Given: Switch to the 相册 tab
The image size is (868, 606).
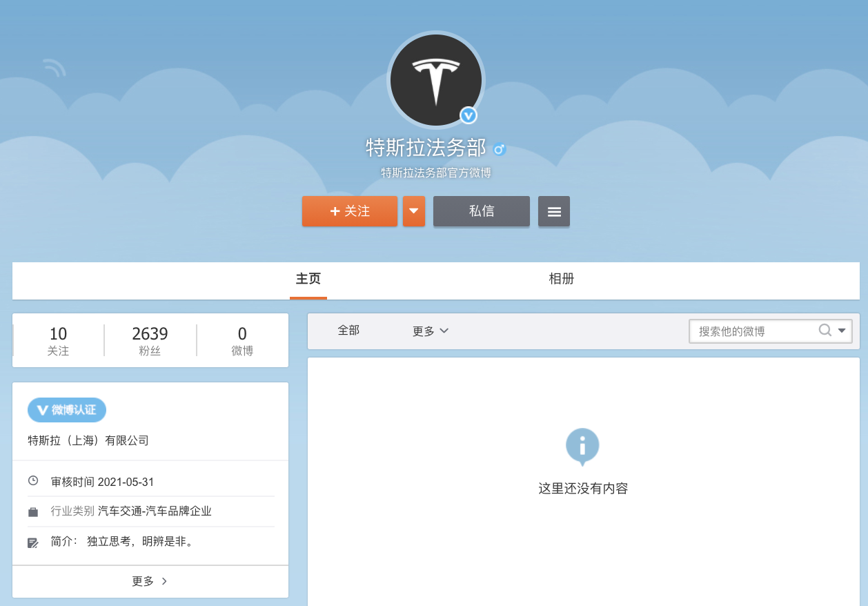Looking at the screenshot, I should click(561, 279).
